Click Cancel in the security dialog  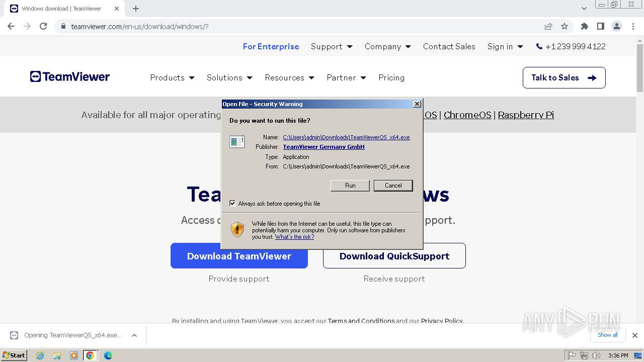point(393,186)
